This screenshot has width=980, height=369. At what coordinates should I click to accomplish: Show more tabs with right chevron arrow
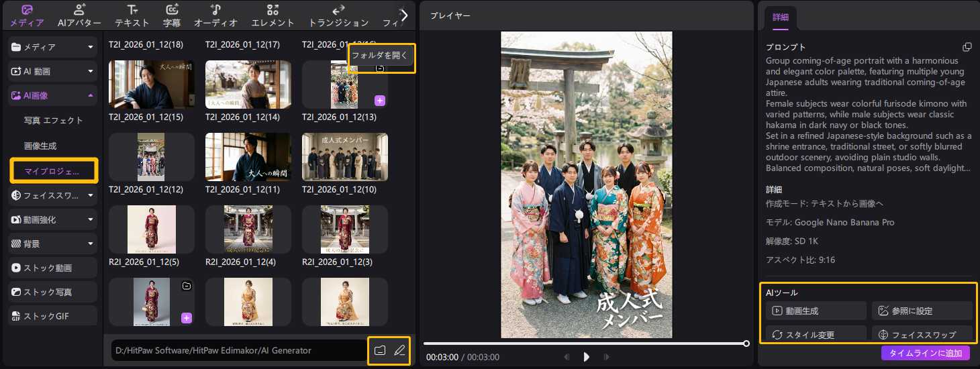click(404, 15)
